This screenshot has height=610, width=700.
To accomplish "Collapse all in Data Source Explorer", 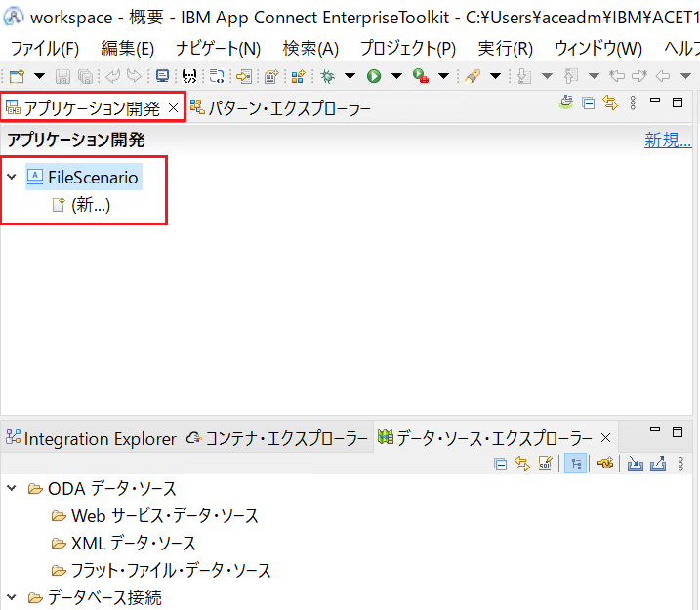I will 501,465.
